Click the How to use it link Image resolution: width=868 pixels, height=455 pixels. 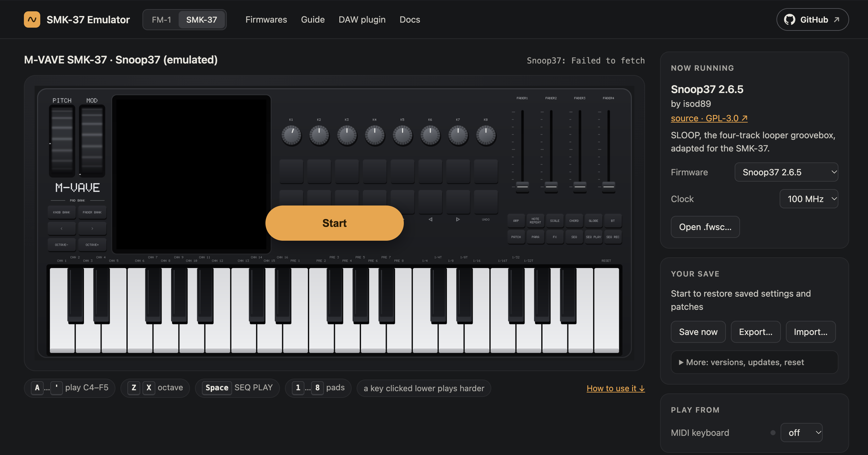616,388
